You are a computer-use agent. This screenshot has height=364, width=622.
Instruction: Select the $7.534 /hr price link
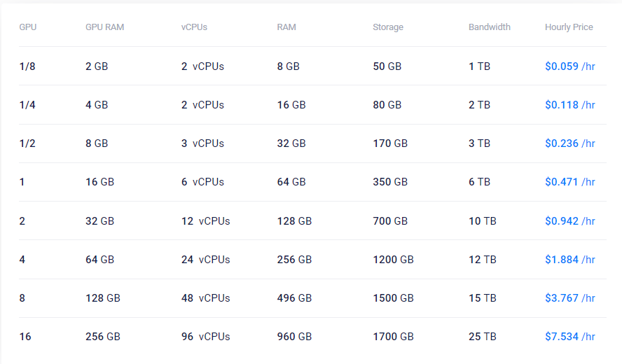click(x=569, y=337)
